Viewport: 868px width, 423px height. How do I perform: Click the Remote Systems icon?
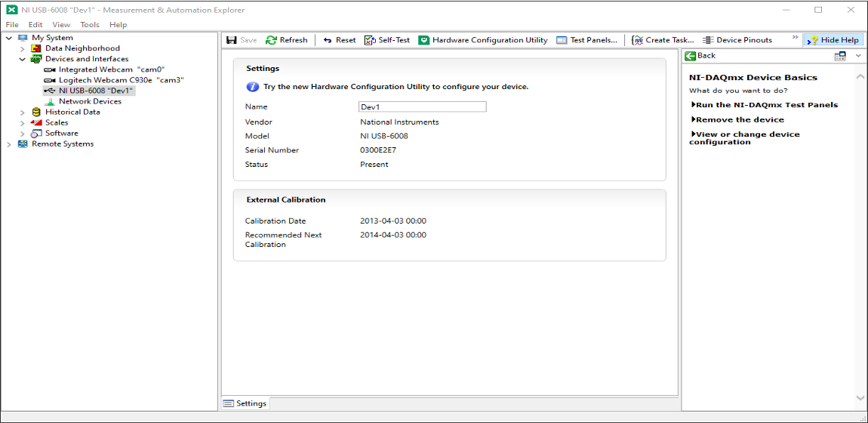click(22, 144)
